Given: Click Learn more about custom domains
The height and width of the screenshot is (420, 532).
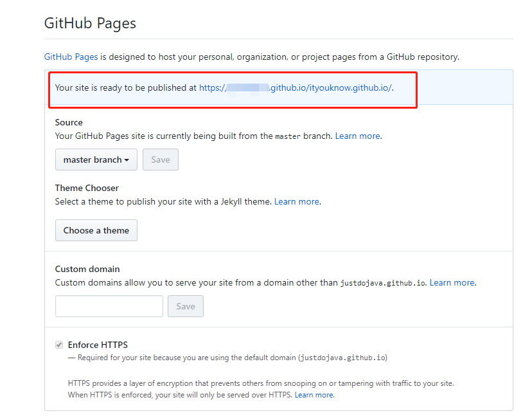Looking at the screenshot, I should [452, 282].
